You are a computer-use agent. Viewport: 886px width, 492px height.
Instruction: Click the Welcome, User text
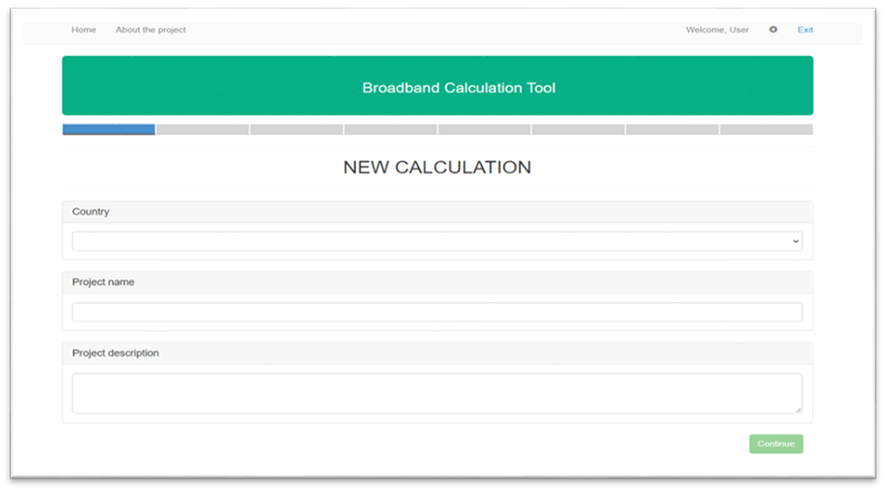(717, 30)
